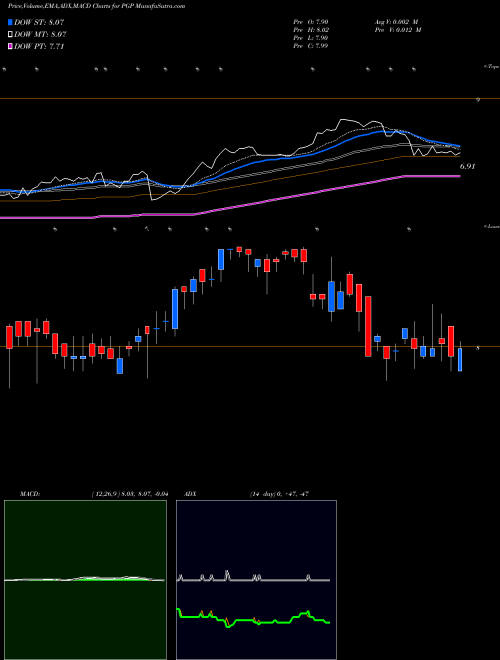Image resolution: width=500 pixels, height=660 pixels.
Task: Click the large red candle crossing the 8 line
Action: pyautogui.click(x=368, y=326)
